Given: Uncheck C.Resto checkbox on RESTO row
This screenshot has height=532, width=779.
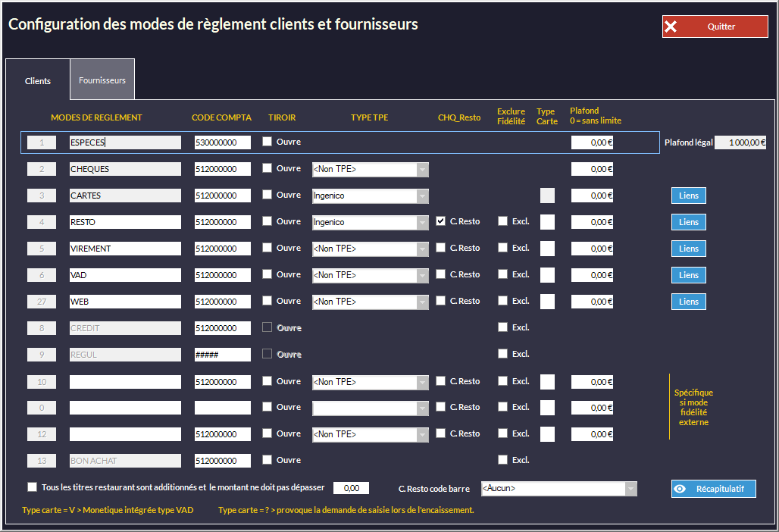Looking at the screenshot, I should point(441,221).
